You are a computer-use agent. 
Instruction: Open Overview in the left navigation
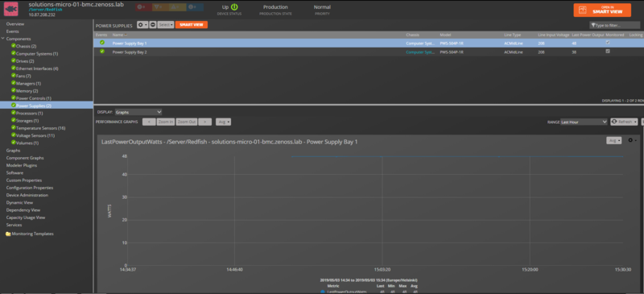(x=15, y=24)
